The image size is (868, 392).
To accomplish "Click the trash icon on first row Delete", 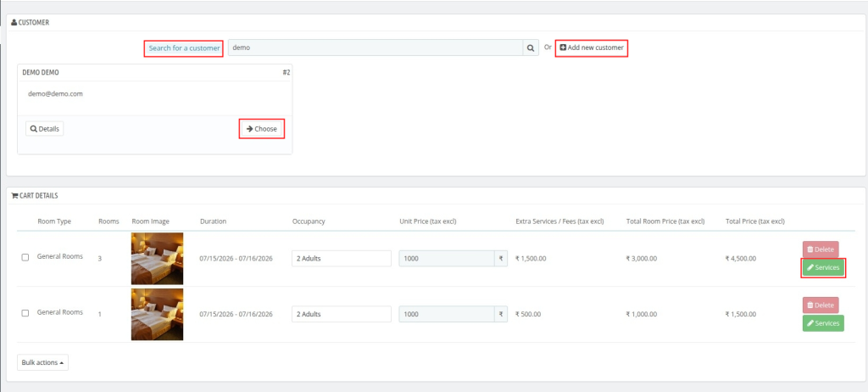I will (810, 250).
